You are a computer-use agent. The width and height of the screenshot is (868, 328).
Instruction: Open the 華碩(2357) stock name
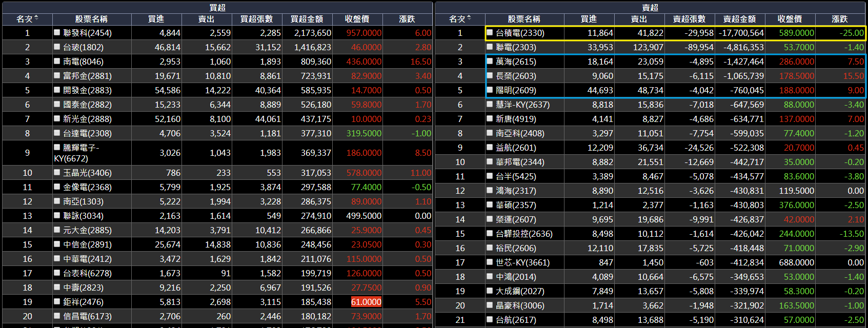coord(516,205)
